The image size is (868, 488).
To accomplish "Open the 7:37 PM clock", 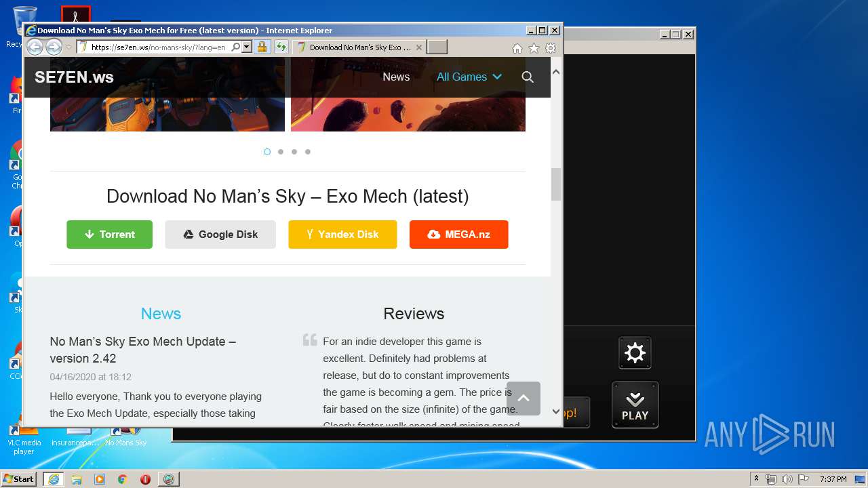I will 833,479.
